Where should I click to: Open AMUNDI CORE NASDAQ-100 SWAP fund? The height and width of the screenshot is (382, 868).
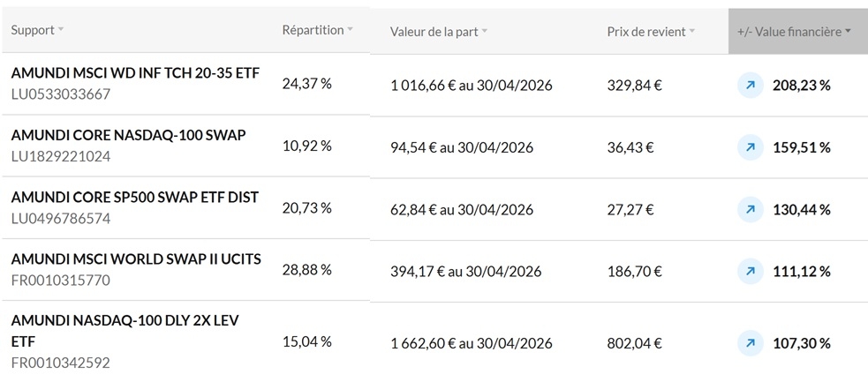point(128,135)
